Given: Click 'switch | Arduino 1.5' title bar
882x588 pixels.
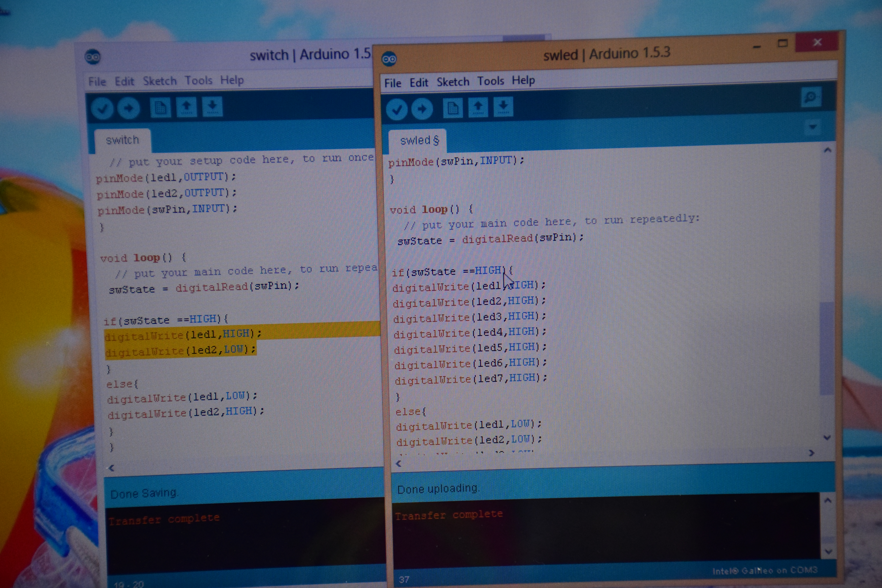Looking at the screenshot, I should tap(310, 55).
